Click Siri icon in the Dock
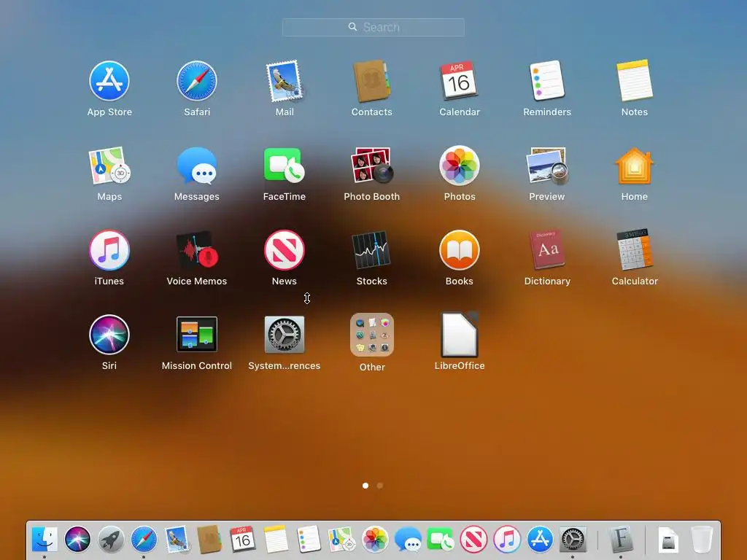Viewport: 747px width, 560px height. (77, 540)
